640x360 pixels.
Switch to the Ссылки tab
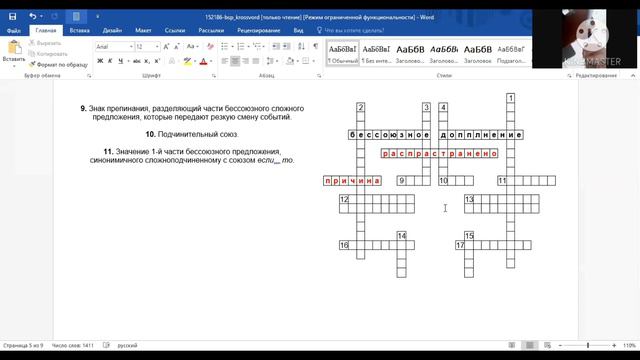(175, 31)
